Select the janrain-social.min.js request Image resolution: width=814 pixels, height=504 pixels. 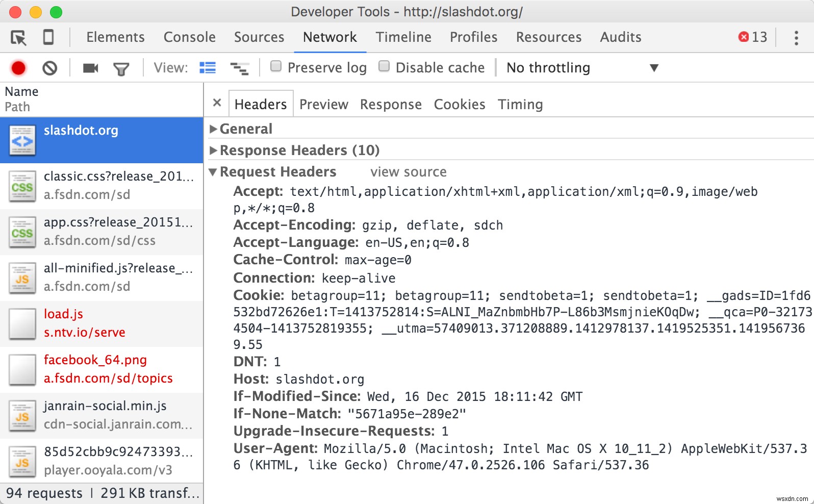101,416
